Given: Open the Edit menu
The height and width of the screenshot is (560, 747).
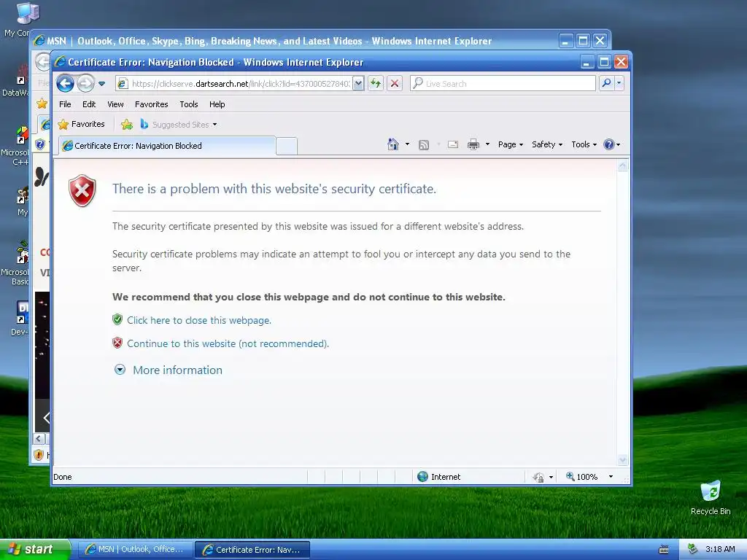Looking at the screenshot, I should pos(88,104).
